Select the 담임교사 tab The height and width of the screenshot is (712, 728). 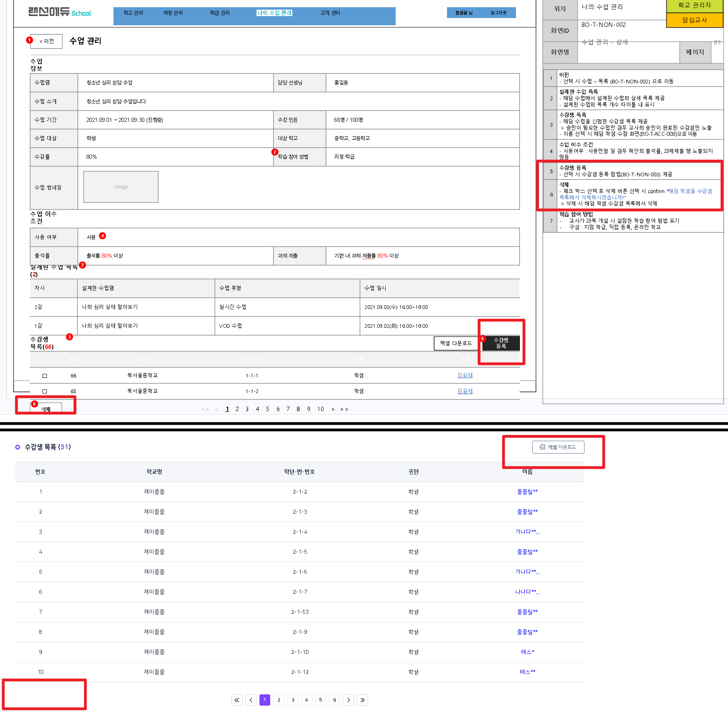694,20
